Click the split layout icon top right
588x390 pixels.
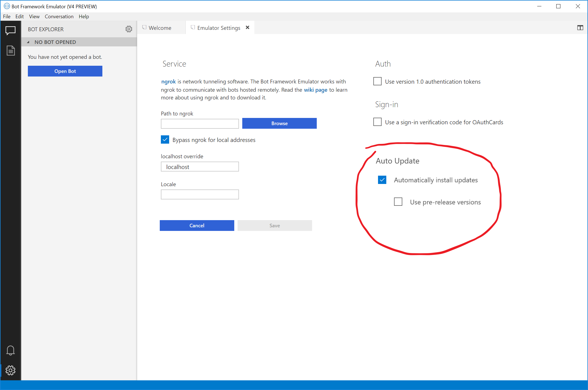pyautogui.click(x=580, y=28)
